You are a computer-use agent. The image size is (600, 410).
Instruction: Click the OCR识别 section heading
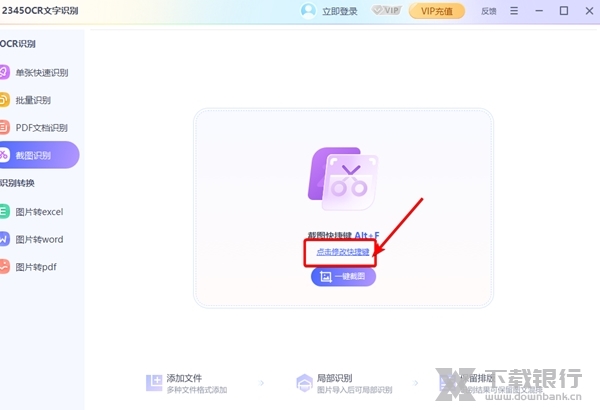(x=18, y=44)
